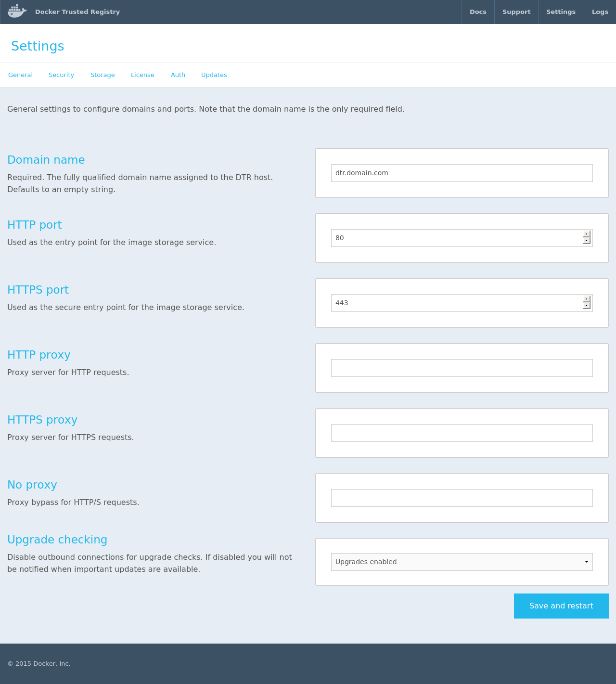Decrease HTTP port with down arrow

(x=587, y=241)
